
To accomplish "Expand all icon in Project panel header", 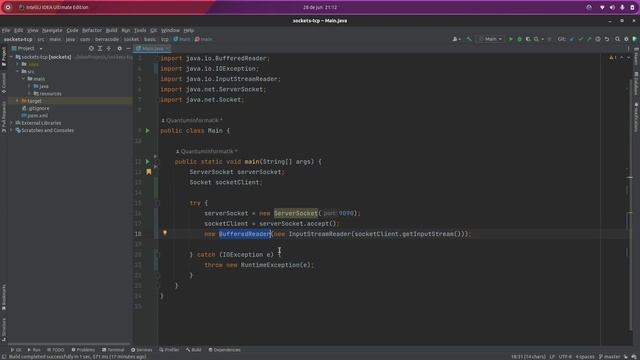I will tap(100, 49).
